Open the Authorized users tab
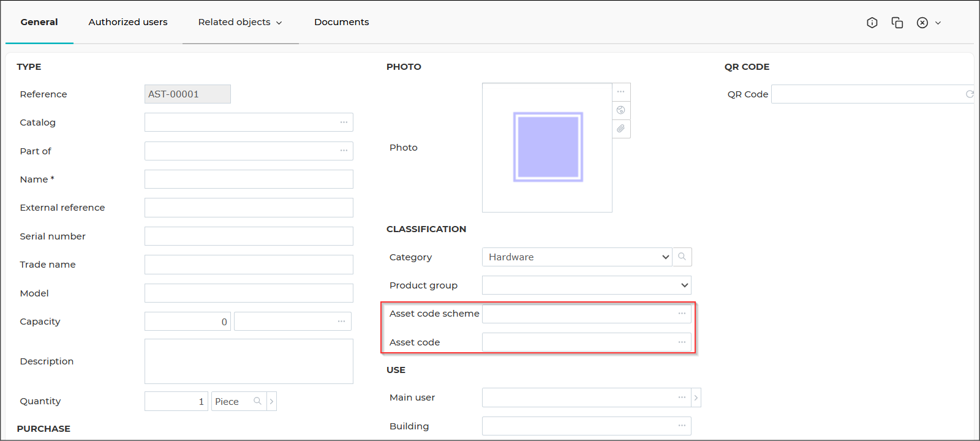Image resolution: width=980 pixels, height=441 pixels. [x=128, y=22]
